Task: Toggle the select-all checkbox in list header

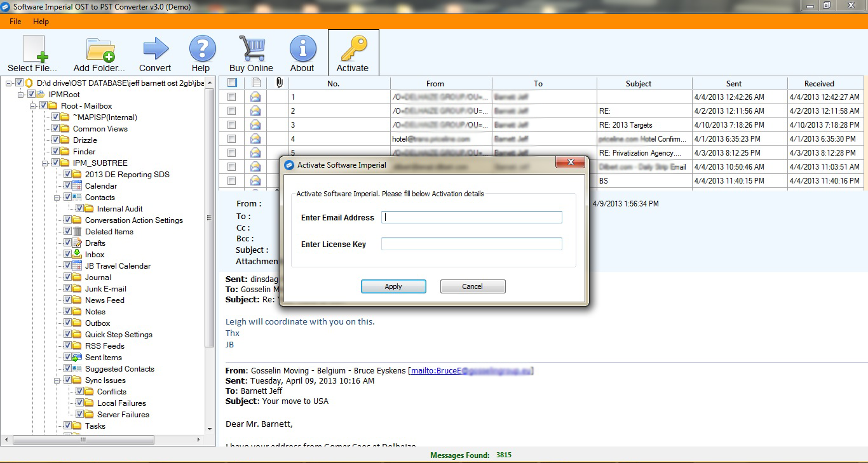Action: 232,83
